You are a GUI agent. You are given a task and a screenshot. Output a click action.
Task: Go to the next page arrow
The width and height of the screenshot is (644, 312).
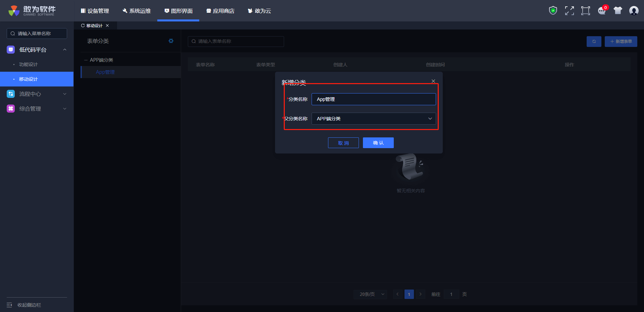click(x=421, y=294)
